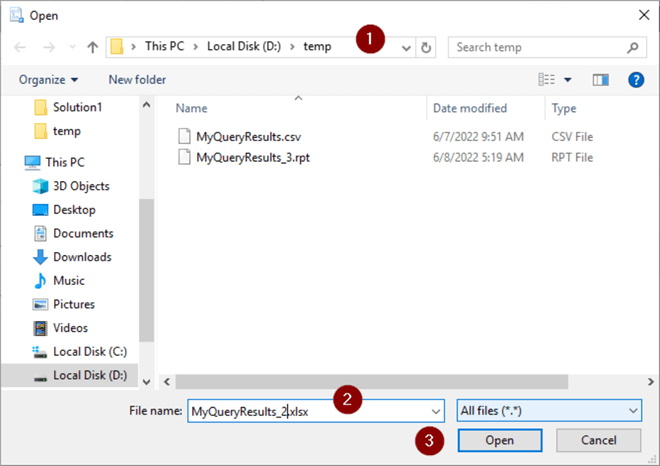This screenshot has height=466, width=660.
Task: Open the Organize menu
Action: point(48,80)
